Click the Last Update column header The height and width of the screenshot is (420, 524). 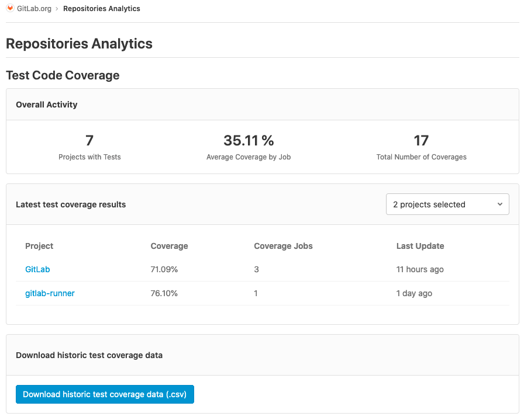420,246
